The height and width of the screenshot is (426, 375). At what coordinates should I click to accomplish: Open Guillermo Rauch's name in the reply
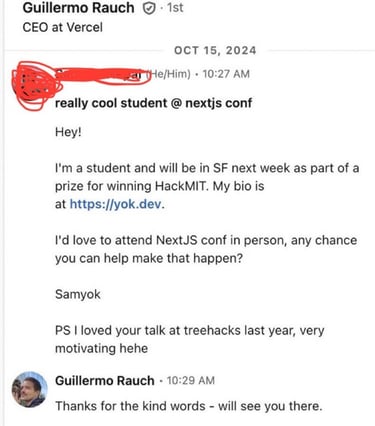pyautogui.click(x=105, y=380)
